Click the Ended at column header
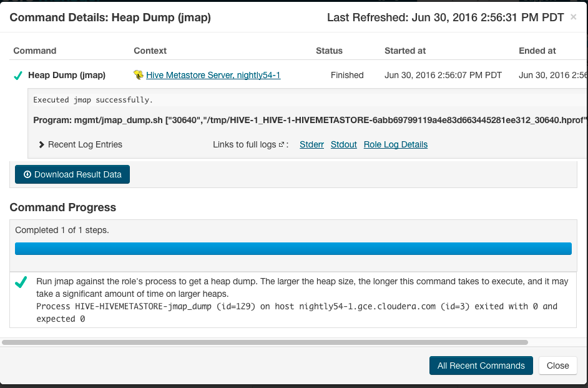The image size is (588, 388). click(x=537, y=51)
